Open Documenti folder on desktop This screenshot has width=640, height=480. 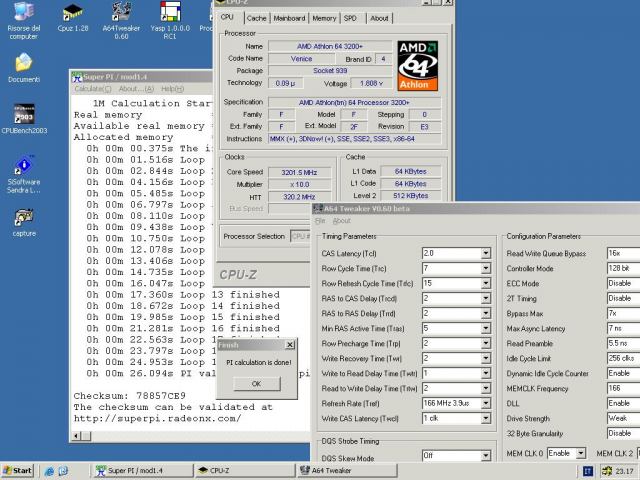pyautogui.click(x=24, y=68)
